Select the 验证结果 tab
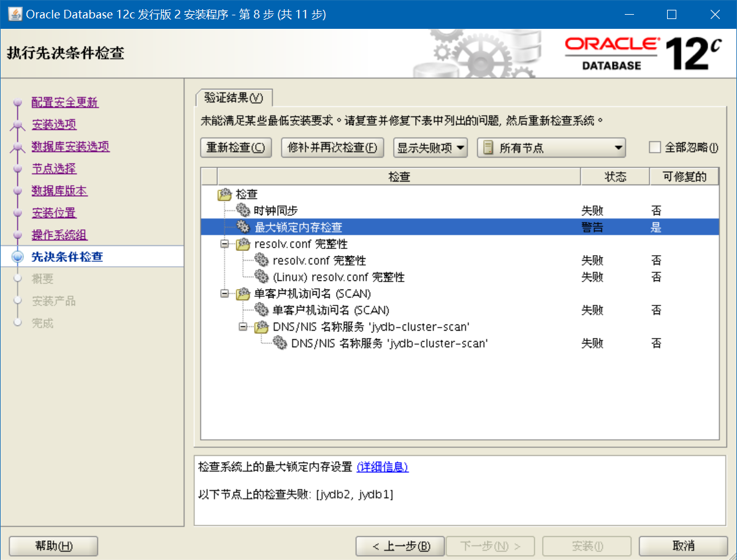The image size is (737, 560). click(234, 98)
